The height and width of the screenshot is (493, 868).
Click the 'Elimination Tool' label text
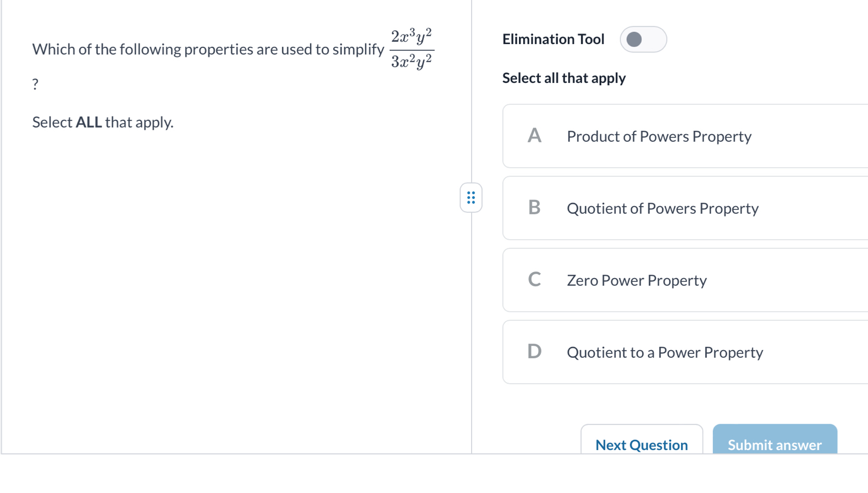[x=553, y=40]
